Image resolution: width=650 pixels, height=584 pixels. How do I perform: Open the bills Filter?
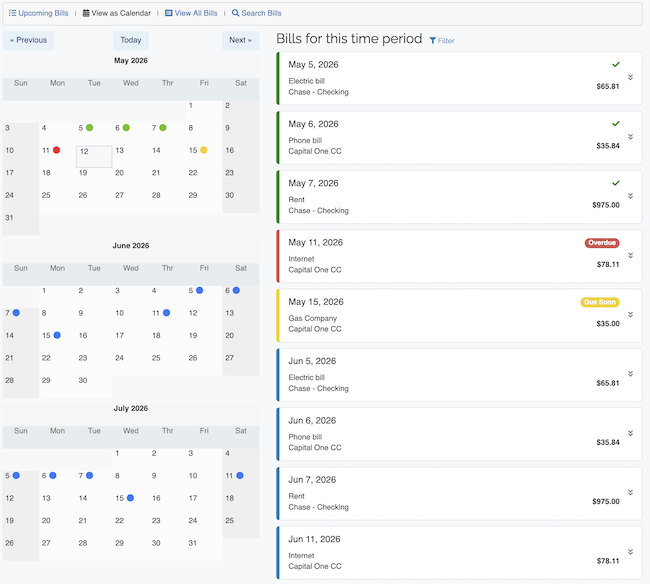pos(442,41)
